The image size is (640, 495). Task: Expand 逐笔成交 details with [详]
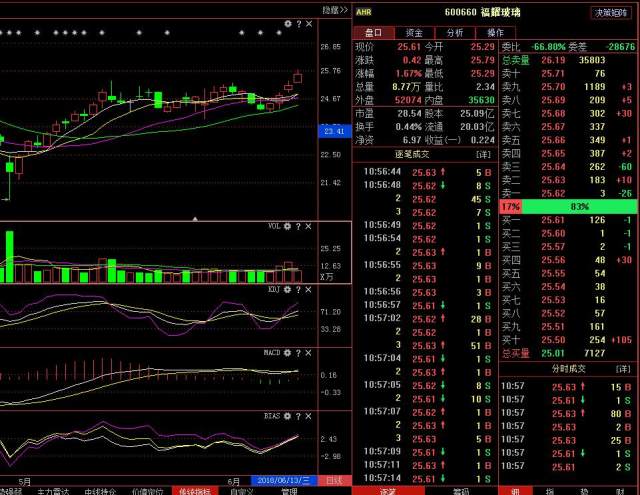(x=483, y=154)
